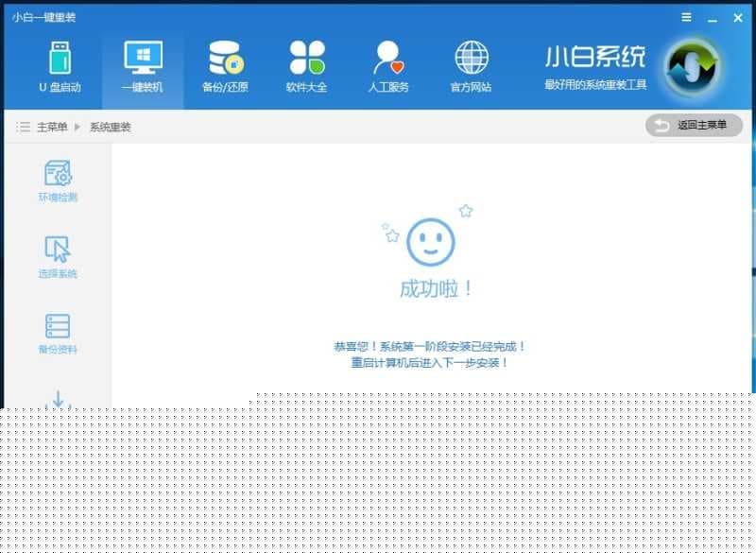Click the list icon beside 主菜单
Screen dimensions: 756x553
[x=23, y=127]
